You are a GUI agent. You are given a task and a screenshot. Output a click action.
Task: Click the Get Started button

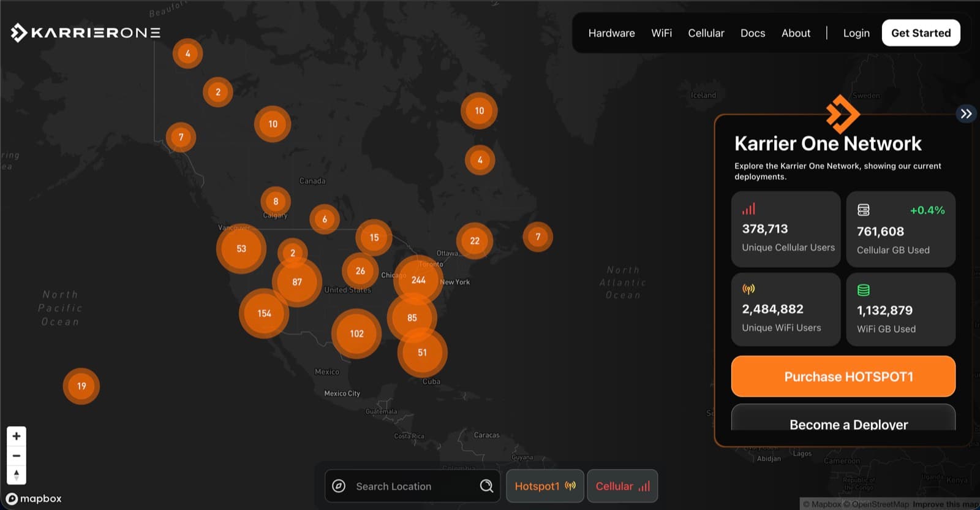tap(921, 33)
